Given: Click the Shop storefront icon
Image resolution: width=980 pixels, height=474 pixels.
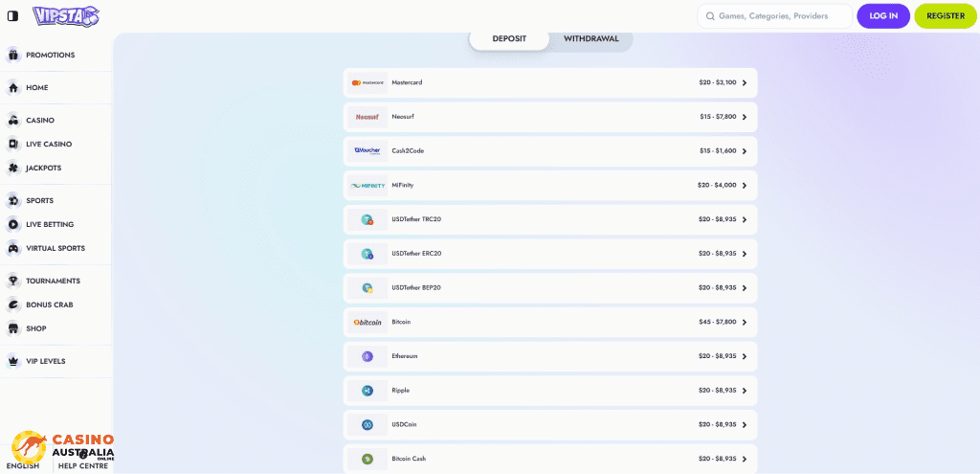Looking at the screenshot, I should click(x=13, y=328).
